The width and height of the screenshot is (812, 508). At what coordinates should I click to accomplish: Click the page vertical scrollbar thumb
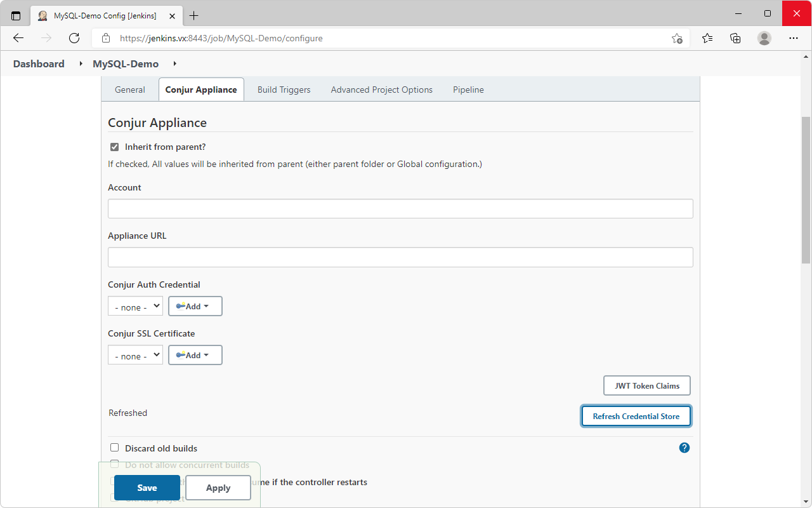806,190
